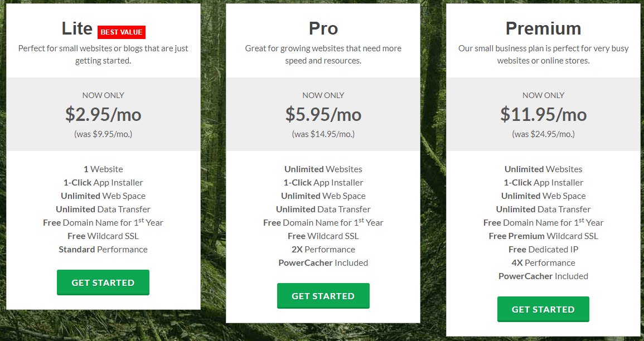644x341 pixels.
Task: Click the was $9.95/mo. text
Action: click(103, 134)
